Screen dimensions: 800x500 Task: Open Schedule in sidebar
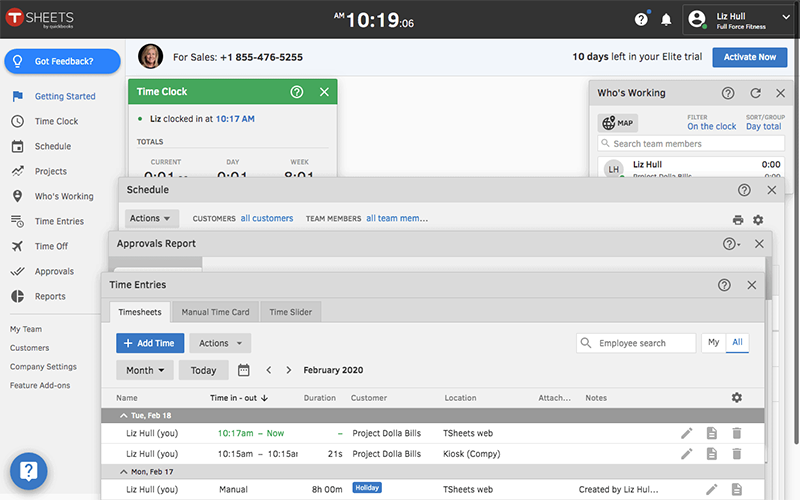point(41,146)
